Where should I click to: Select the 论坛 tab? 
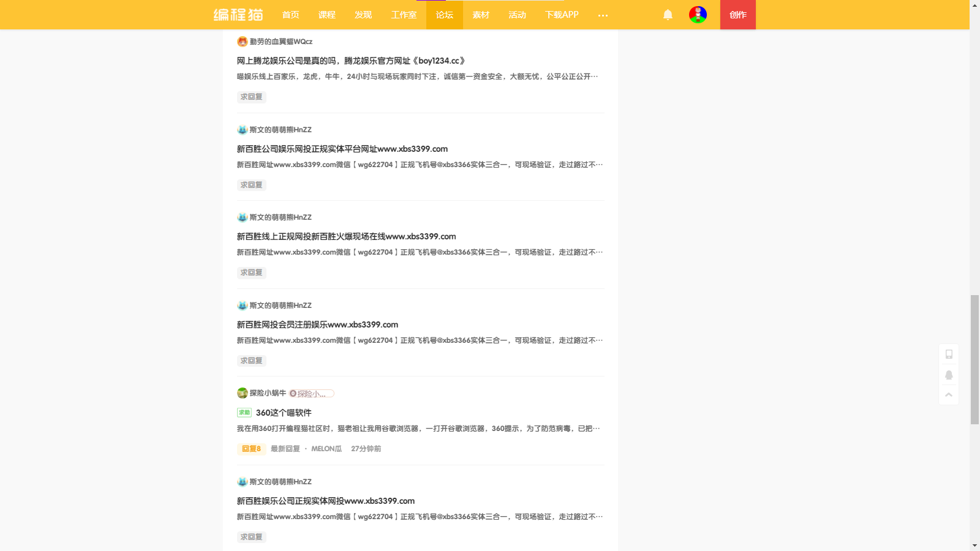click(x=445, y=15)
